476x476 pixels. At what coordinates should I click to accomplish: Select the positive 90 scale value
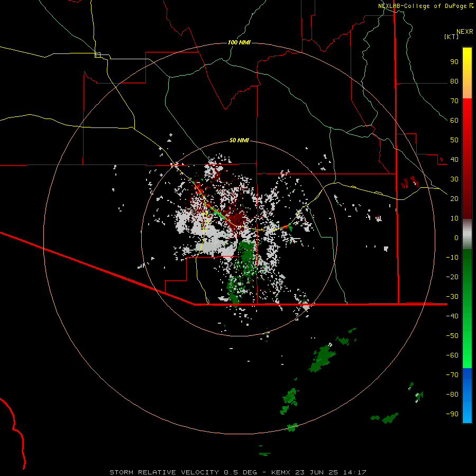tap(454, 62)
